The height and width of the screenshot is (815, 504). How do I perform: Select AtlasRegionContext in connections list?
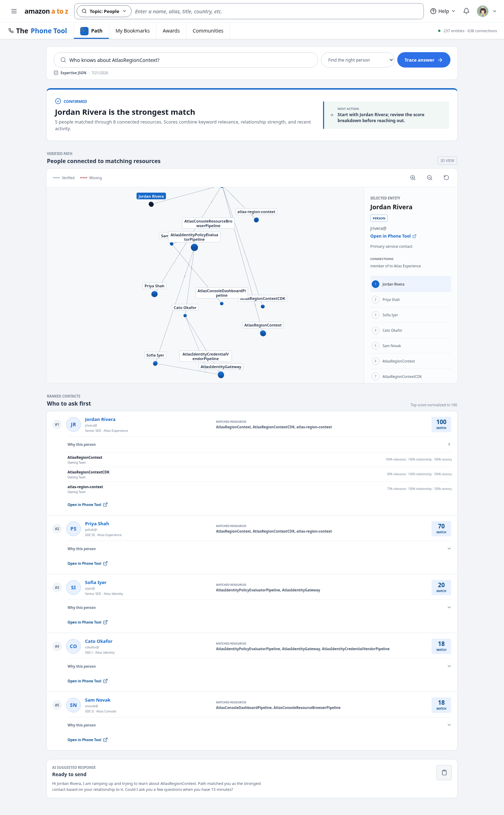click(411, 361)
